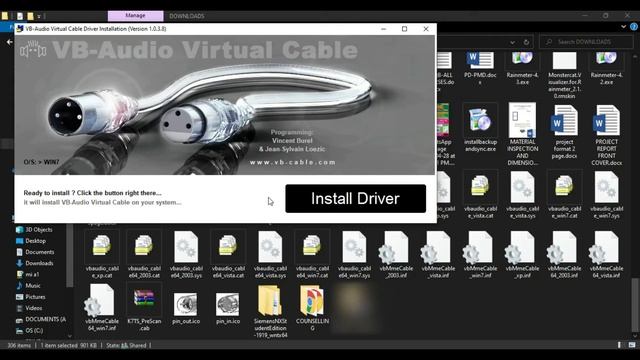Select vbaudio_cable_vista.cat file

click(x=480, y=195)
